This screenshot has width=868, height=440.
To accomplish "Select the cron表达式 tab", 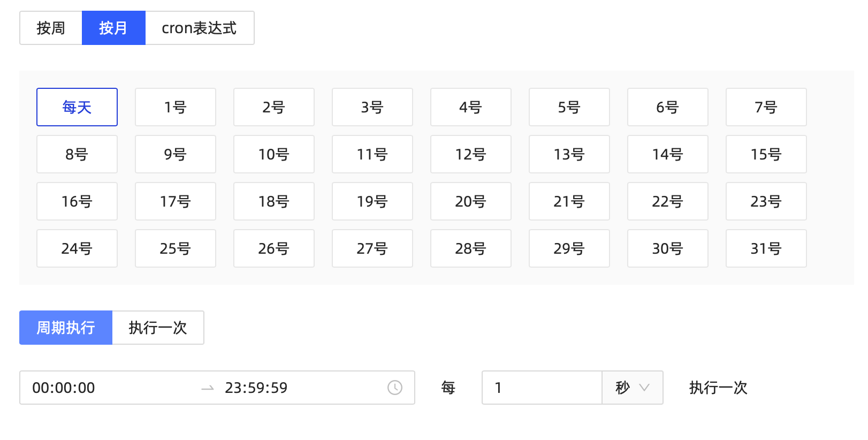I will [200, 28].
